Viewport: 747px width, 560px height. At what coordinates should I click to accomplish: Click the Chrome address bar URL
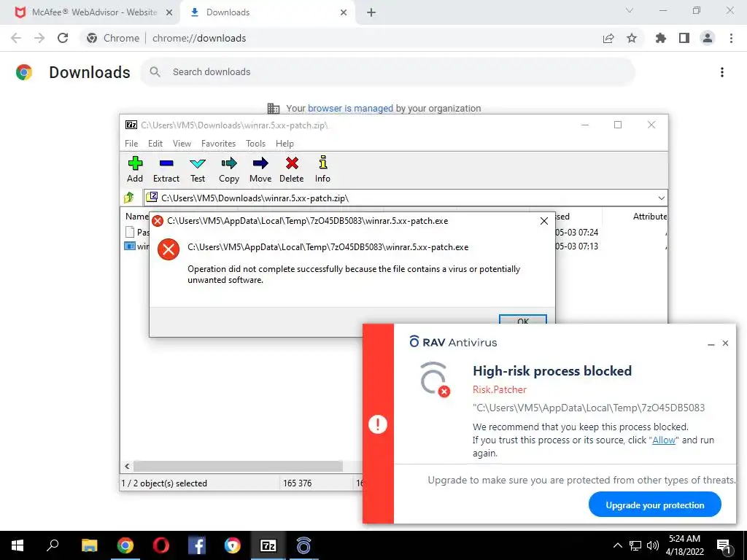(199, 38)
